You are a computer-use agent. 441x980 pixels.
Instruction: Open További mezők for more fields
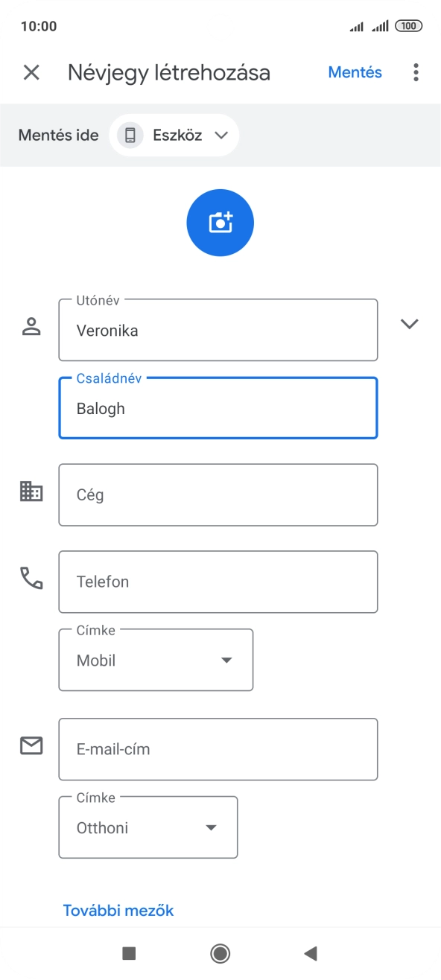tap(118, 909)
